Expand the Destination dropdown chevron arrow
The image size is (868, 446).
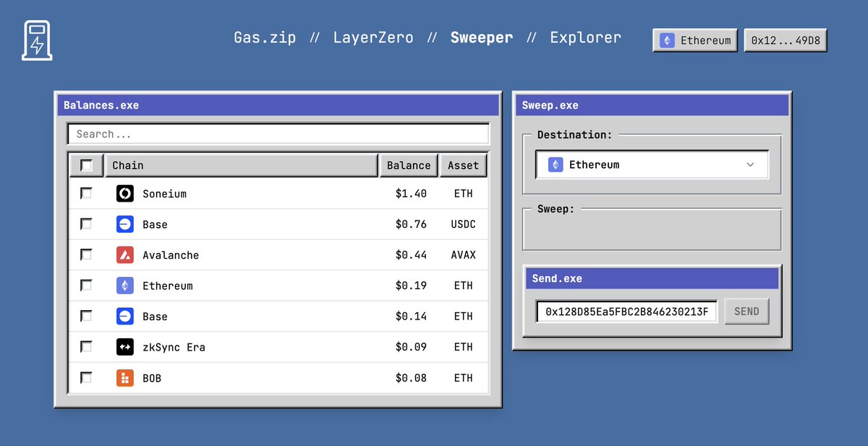(x=750, y=165)
